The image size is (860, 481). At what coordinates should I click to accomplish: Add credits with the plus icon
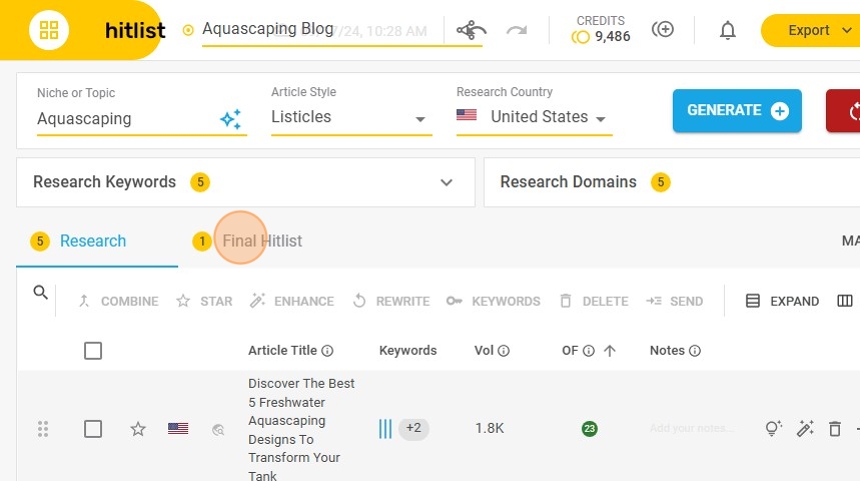pyautogui.click(x=662, y=30)
